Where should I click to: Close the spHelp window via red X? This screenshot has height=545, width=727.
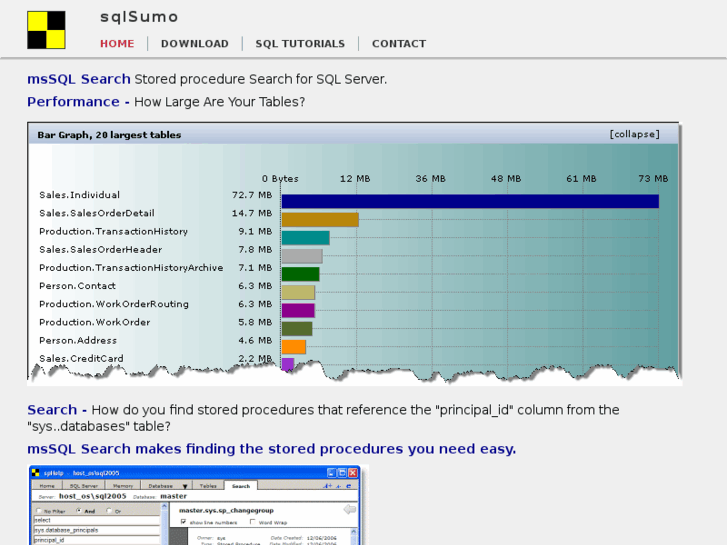pyautogui.click(x=353, y=473)
